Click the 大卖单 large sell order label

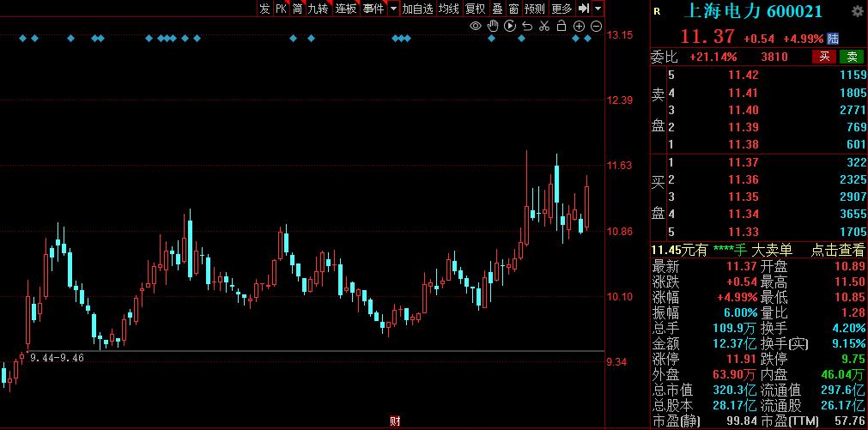(x=770, y=250)
